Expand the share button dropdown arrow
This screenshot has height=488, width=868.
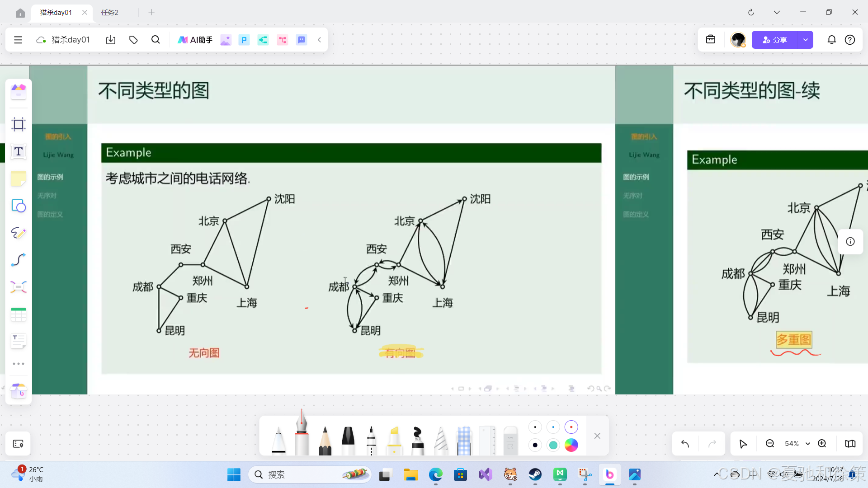click(x=805, y=40)
